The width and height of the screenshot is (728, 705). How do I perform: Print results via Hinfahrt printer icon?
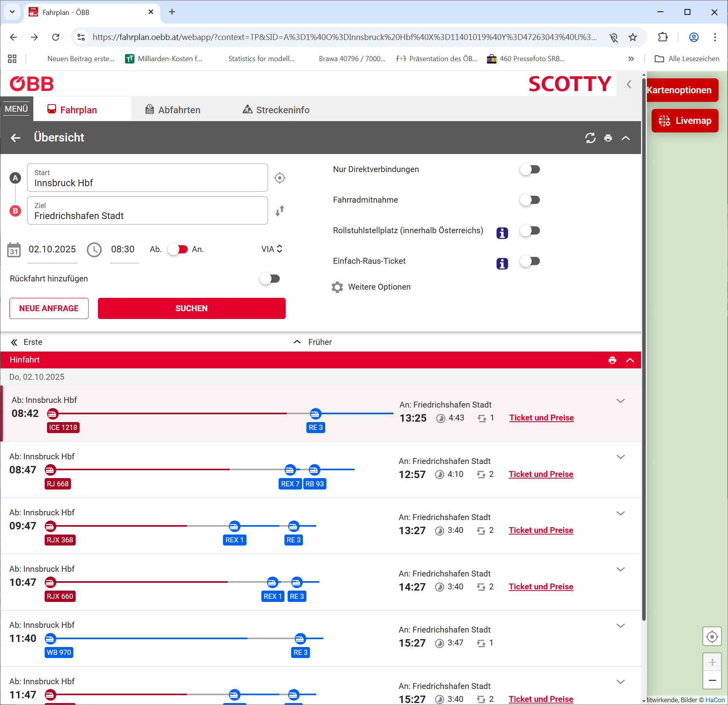pyautogui.click(x=612, y=360)
